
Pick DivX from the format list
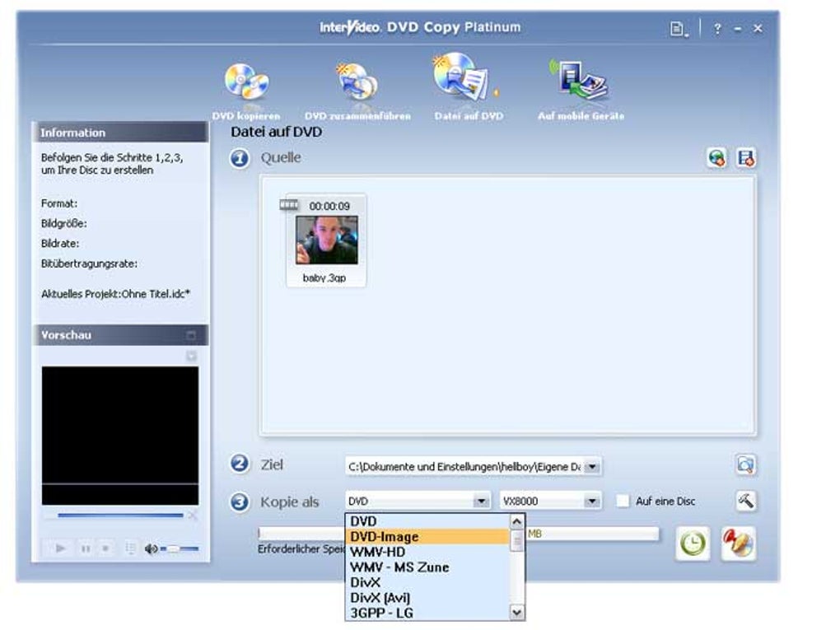coord(427,582)
